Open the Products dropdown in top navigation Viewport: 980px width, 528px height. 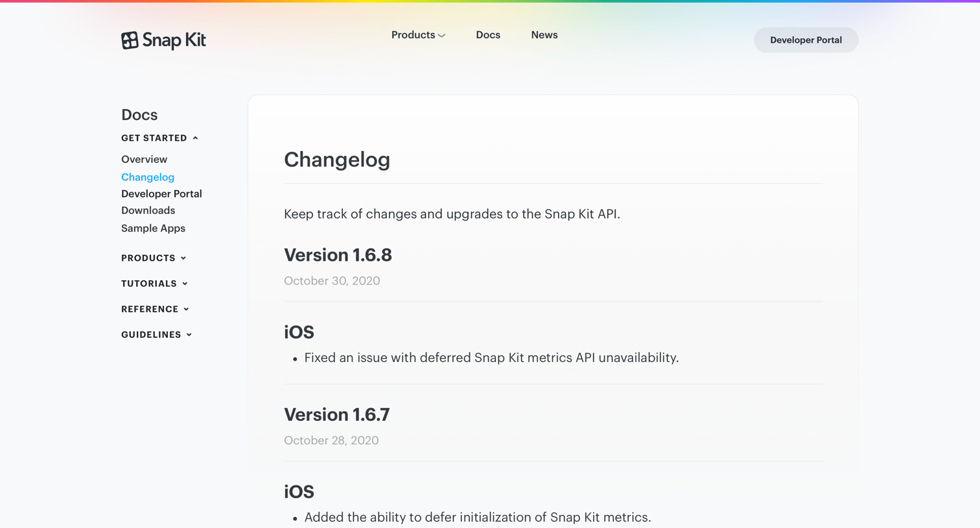[418, 35]
